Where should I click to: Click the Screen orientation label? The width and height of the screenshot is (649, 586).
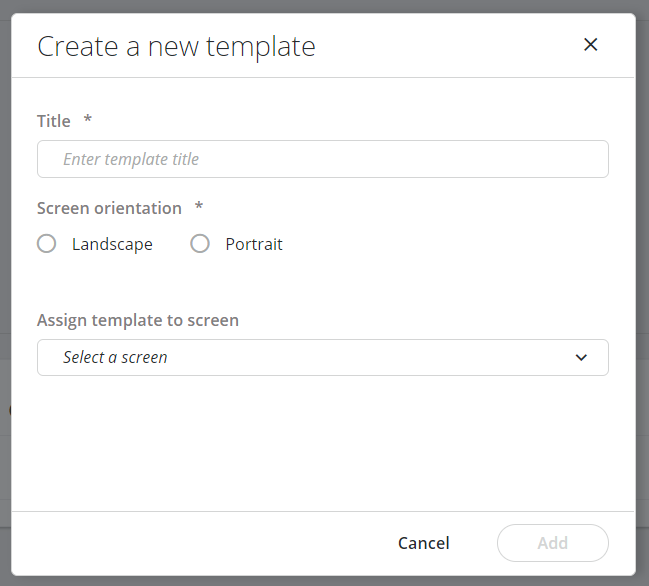109,208
